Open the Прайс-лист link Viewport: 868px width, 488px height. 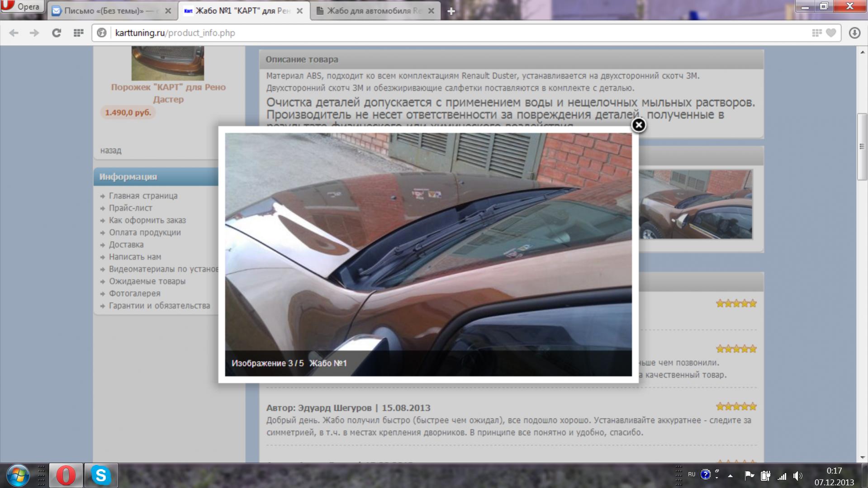pyautogui.click(x=130, y=208)
